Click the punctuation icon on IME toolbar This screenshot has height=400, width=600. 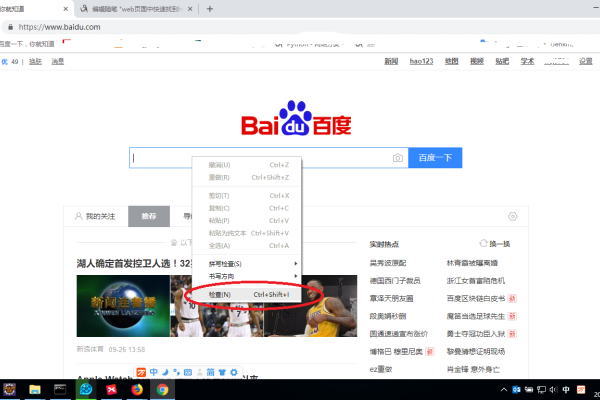[x=176, y=372]
